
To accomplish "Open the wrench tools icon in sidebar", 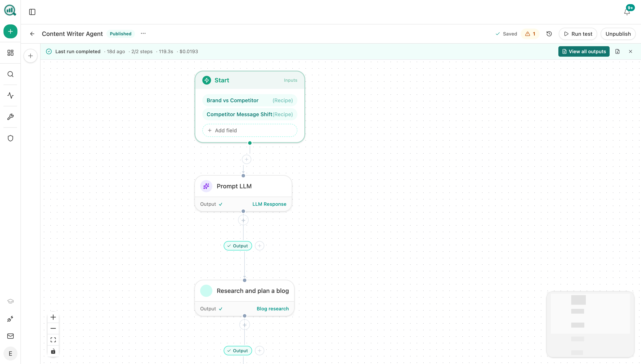I will 10,117.
